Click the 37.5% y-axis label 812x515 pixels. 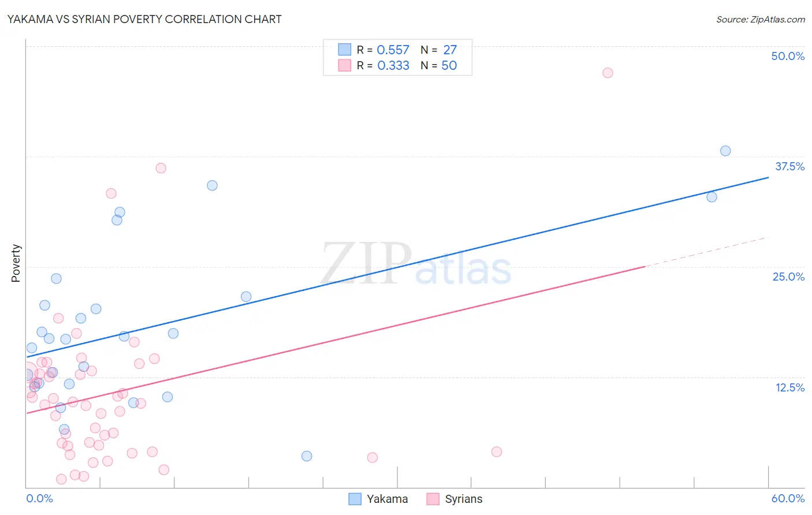(x=789, y=166)
